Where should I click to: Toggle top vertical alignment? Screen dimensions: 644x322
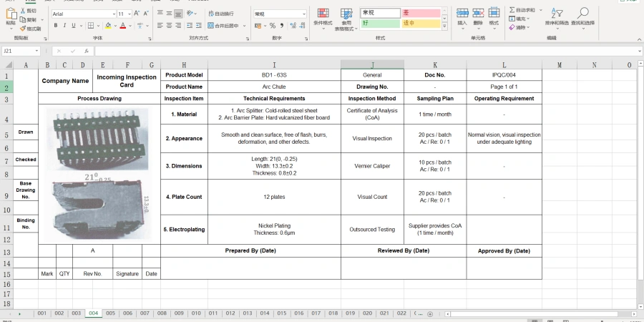(x=160, y=14)
